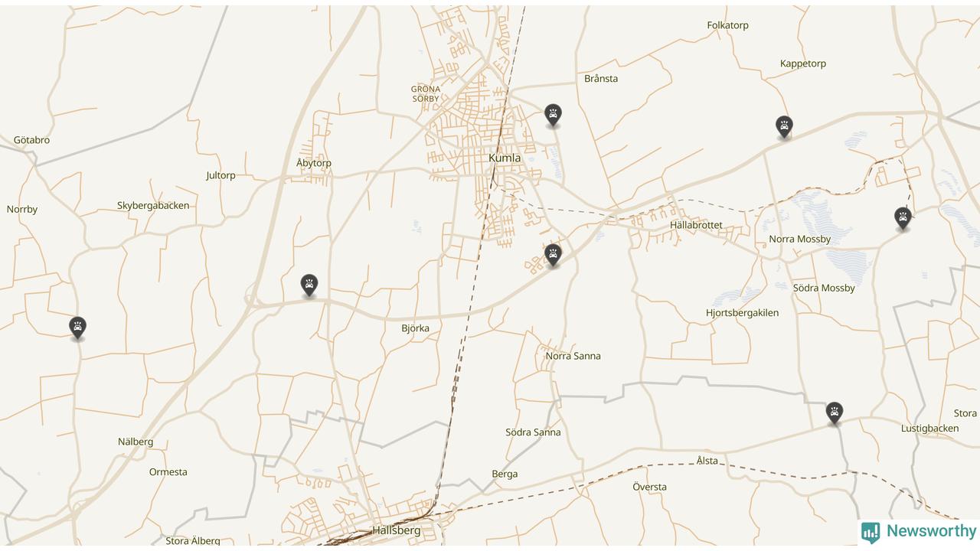Click the Björka place label
This screenshot has height=551, width=980.
tap(415, 328)
